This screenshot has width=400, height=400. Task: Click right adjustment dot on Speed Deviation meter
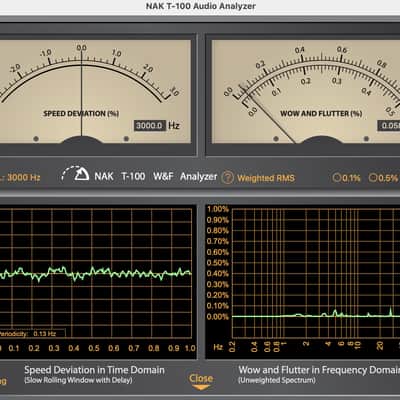coord(126,139)
